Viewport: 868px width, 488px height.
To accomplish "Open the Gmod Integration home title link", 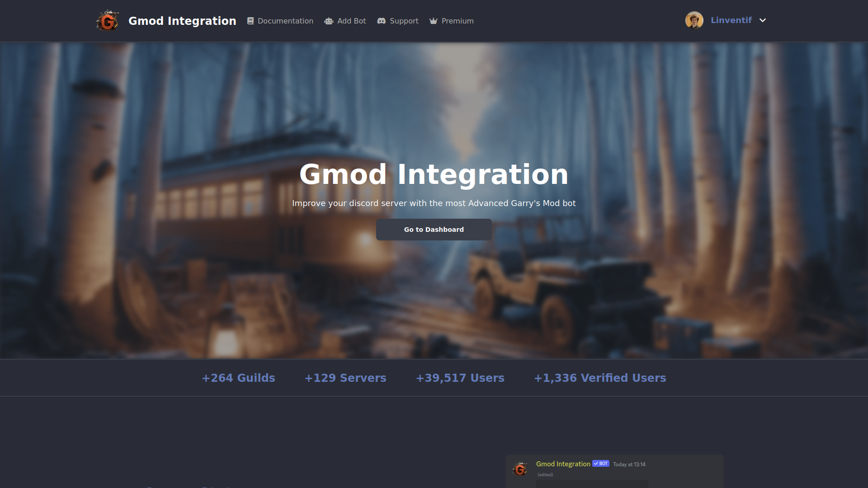I will click(x=182, y=21).
